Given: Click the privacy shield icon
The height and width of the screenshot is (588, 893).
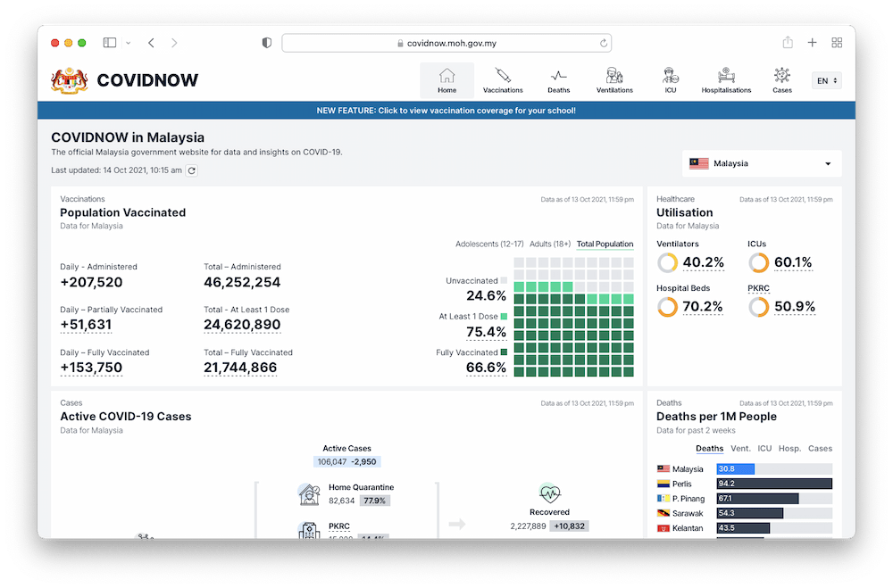Looking at the screenshot, I should [266, 43].
